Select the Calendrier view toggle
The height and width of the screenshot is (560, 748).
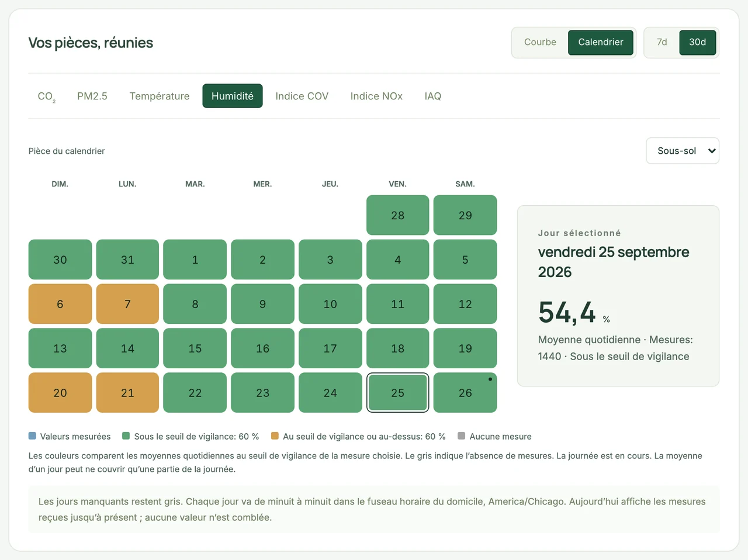pos(601,42)
